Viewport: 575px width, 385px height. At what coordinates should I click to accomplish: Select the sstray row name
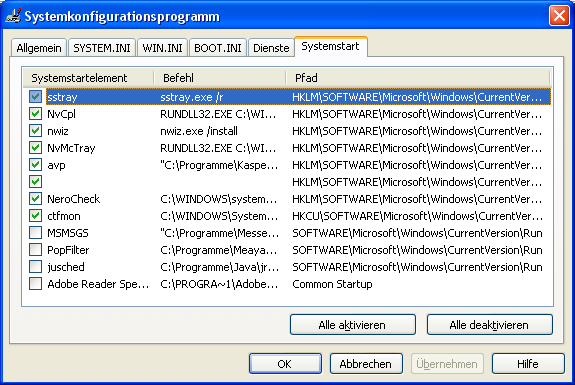pos(62,97)
